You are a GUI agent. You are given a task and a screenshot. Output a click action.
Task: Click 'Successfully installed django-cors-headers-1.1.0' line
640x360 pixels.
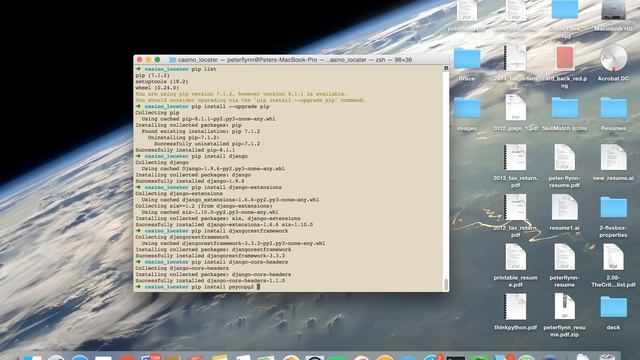click(x=210, y=281)
